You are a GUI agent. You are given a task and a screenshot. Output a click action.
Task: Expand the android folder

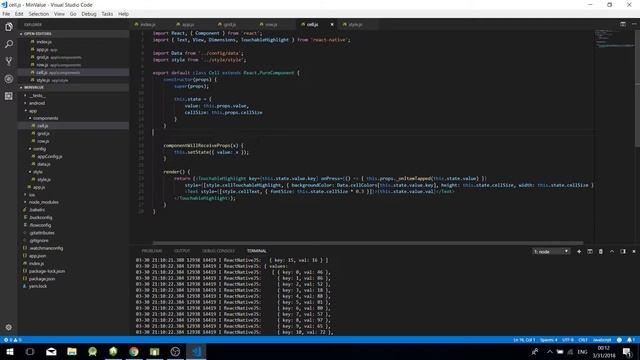click(36, 103)
